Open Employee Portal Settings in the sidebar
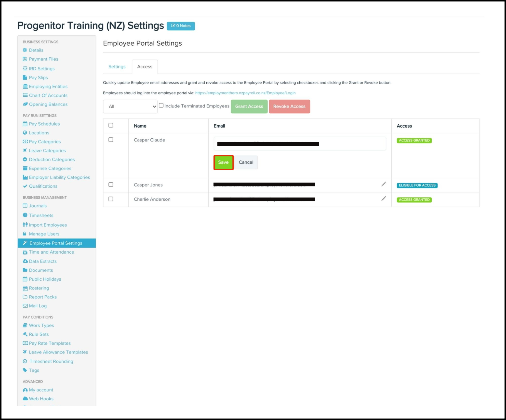This screenshot has height=420, width=506. pos(56,243)
